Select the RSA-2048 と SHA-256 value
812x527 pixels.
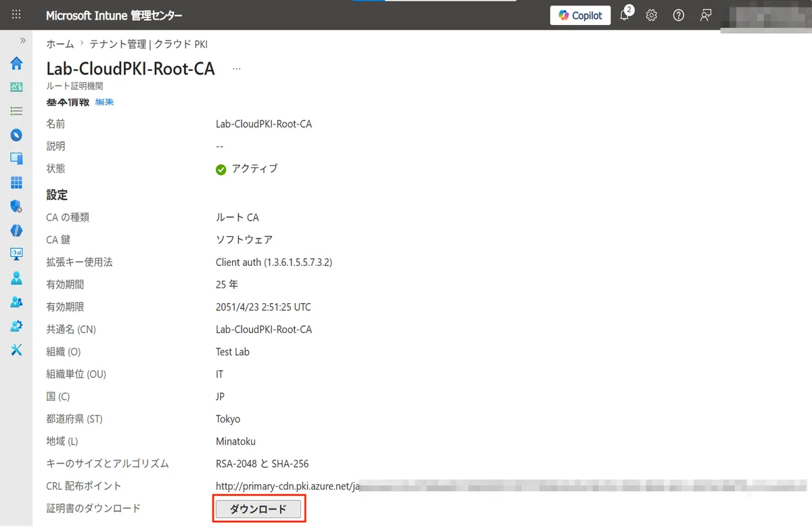263,463
